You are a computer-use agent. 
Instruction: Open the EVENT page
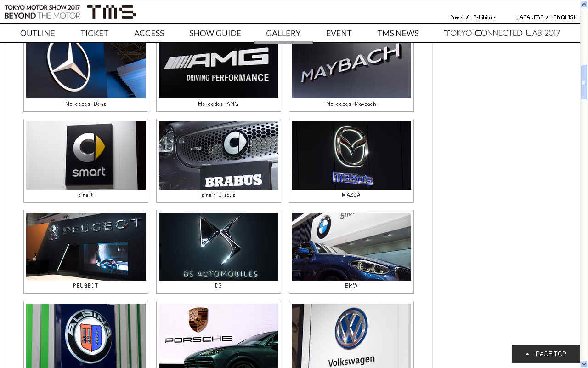click(x=339, y=33)
